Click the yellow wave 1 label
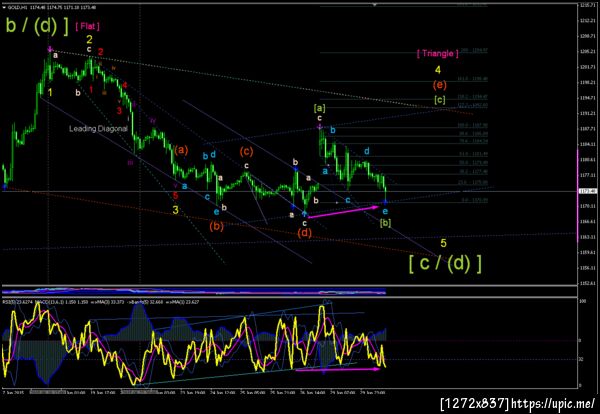600x414 pixels. pyautogui.click(x=50, y=92)
